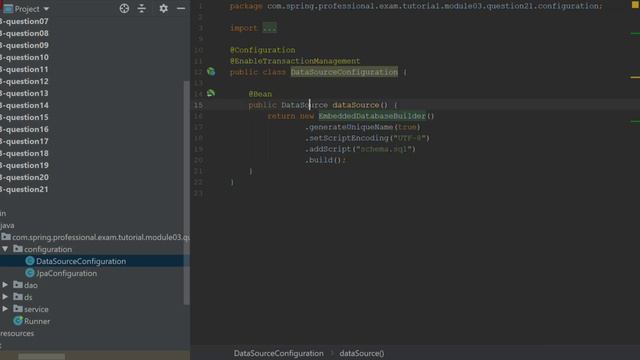Click the yellow inspection indicator top-right

pos(635,5)
